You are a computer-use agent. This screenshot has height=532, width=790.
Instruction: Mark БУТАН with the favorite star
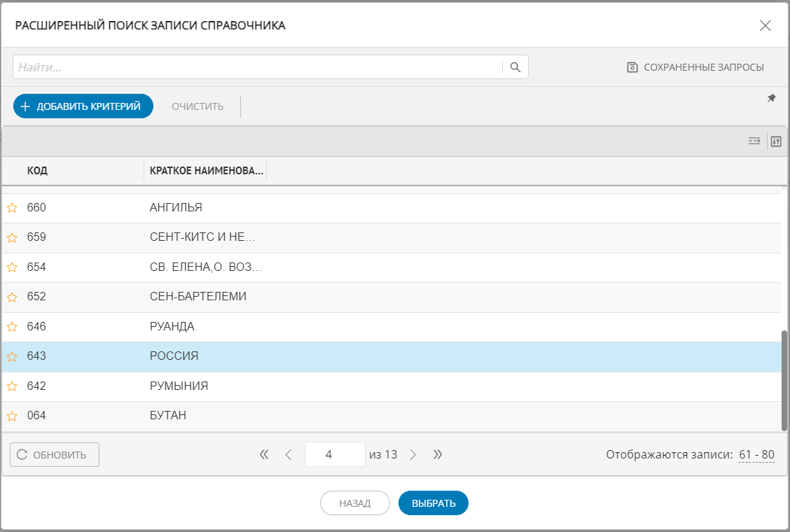tap(12, 415)
